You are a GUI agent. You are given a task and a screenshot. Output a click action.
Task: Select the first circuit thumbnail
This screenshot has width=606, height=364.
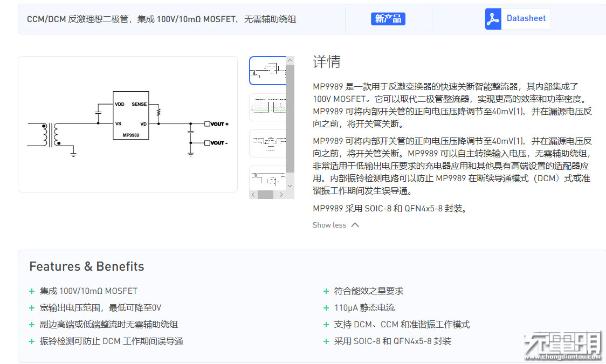pos(267,71)
